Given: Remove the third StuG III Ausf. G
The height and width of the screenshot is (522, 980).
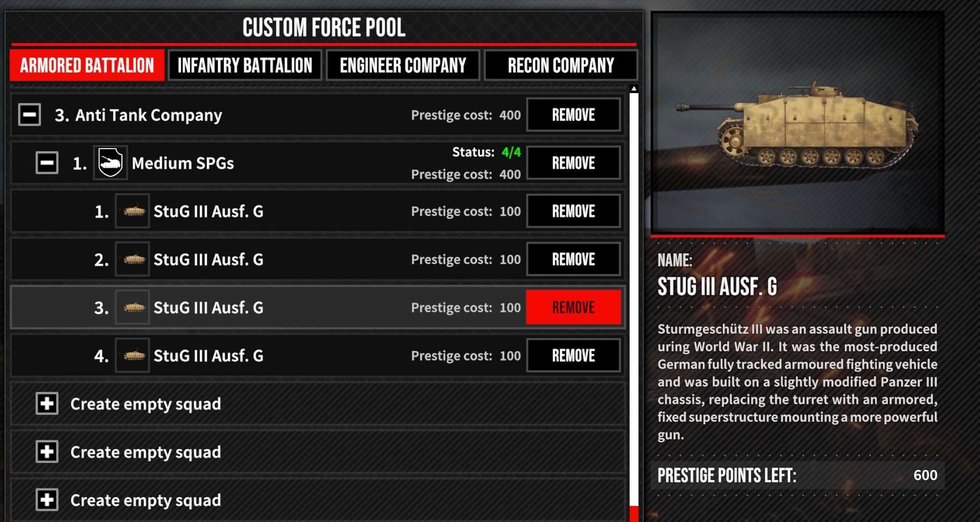Looking at the screenshot, I should [574, 307].
